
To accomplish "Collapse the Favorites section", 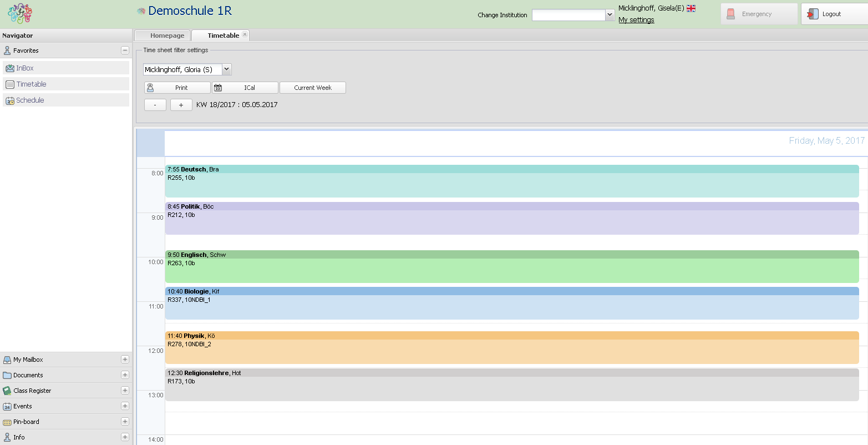I will coord(125,50).
